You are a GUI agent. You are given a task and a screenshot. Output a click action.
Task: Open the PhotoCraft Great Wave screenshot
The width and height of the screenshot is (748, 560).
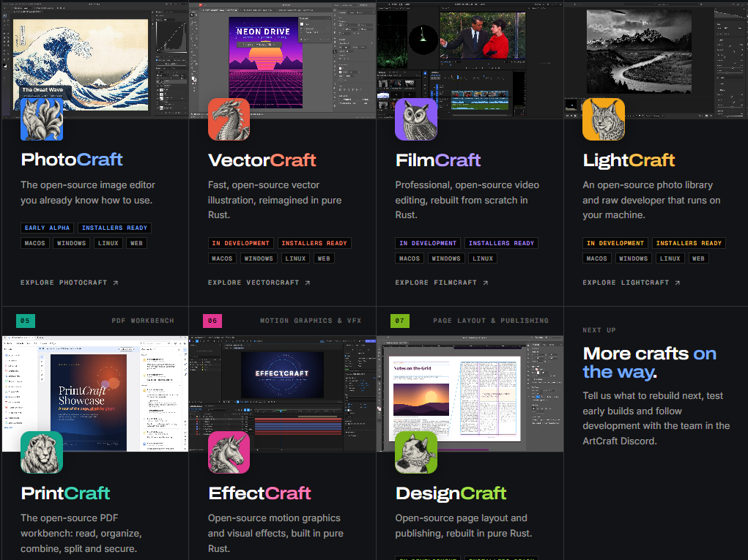pos(95,59)
